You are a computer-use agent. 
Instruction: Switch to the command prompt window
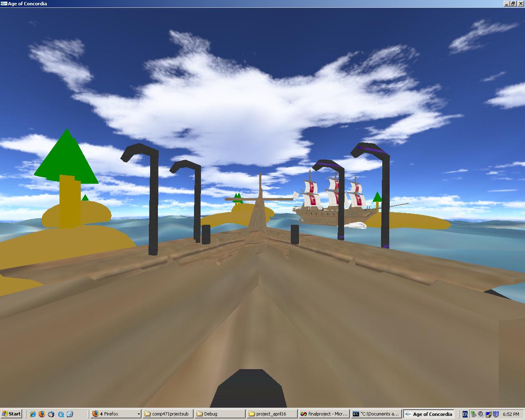coord(376,414)
